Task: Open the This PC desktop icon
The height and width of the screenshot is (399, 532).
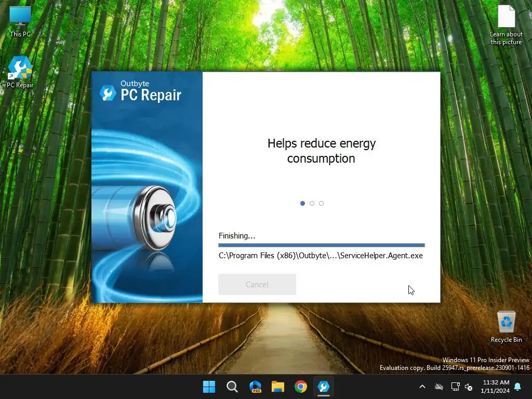Action: click(20, 21)
